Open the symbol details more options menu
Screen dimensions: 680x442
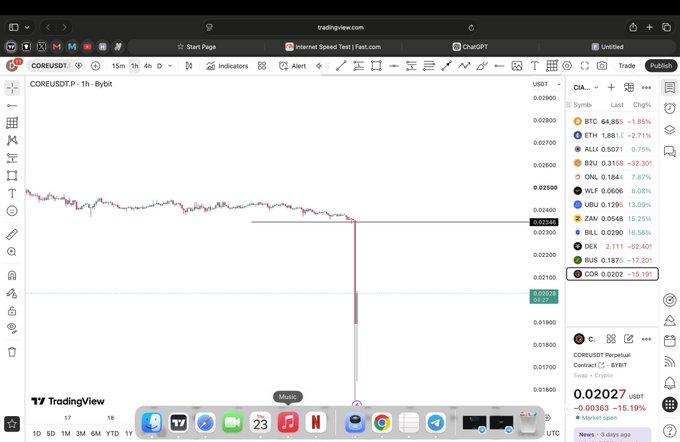click(x=647, y=339)
